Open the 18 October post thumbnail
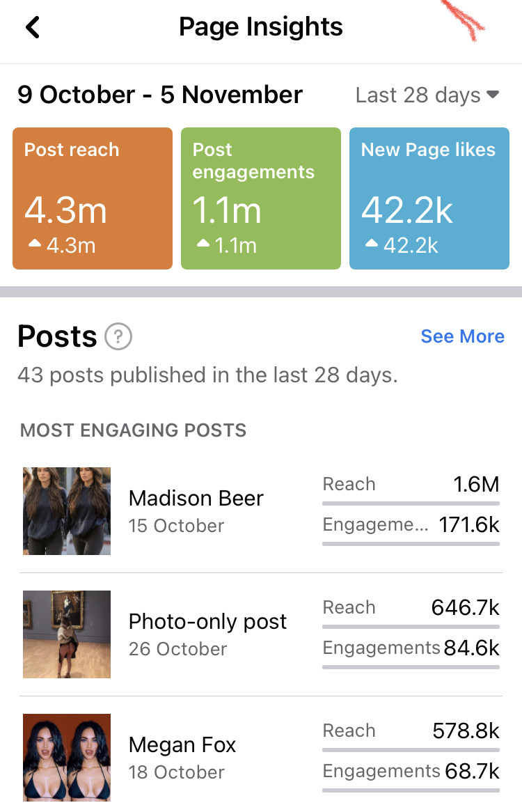The height and width of the screenshot is (812, 522). pyautogui.click(x=67, y=758)
